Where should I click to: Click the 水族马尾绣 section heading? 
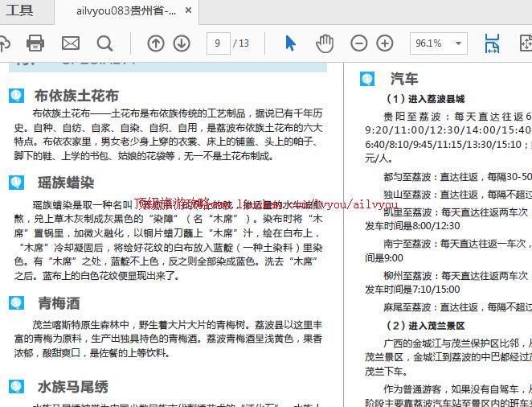click(x=72, y=387)
